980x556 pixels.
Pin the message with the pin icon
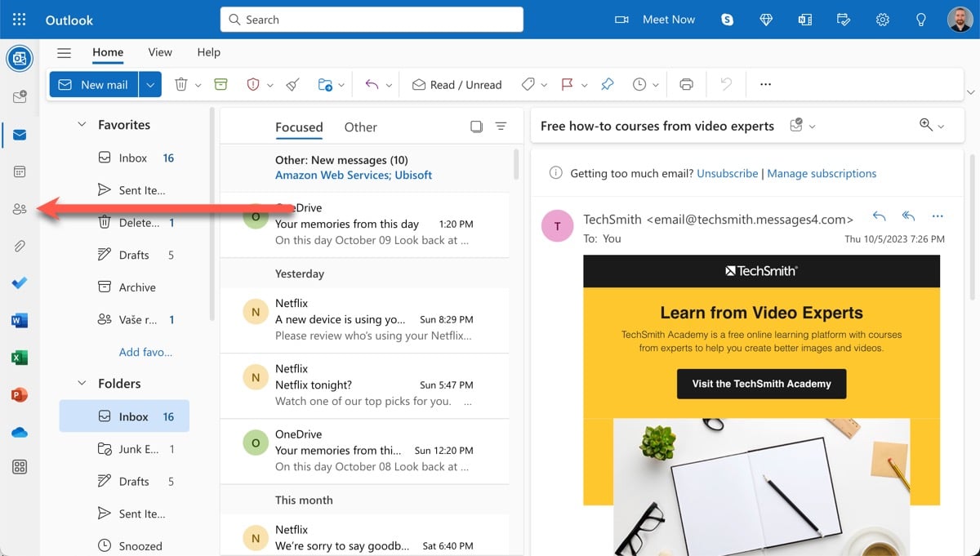pos(607,84)
